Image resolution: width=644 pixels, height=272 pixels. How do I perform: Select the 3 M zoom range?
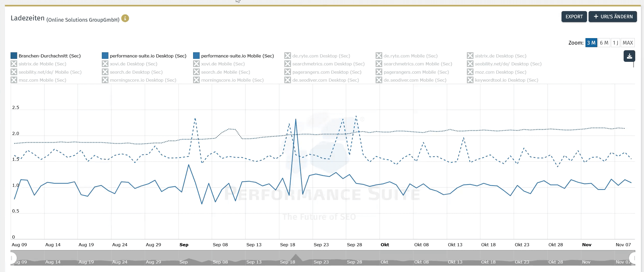[591, 43]
